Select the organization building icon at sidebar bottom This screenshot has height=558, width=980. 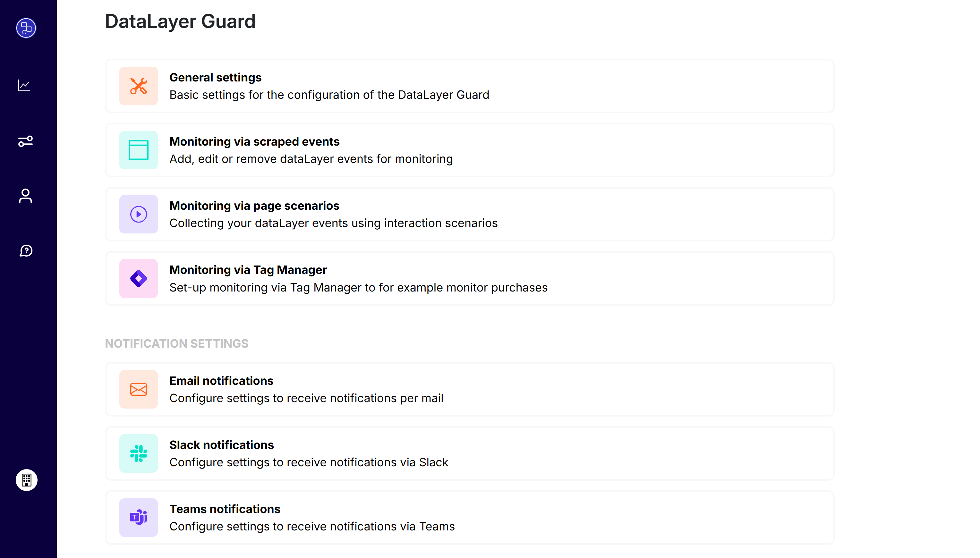(26, 480)
